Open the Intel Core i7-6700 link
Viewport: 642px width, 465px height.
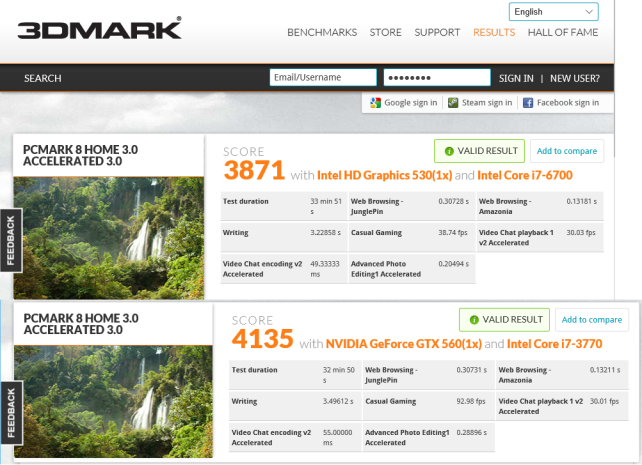(525, 175)
